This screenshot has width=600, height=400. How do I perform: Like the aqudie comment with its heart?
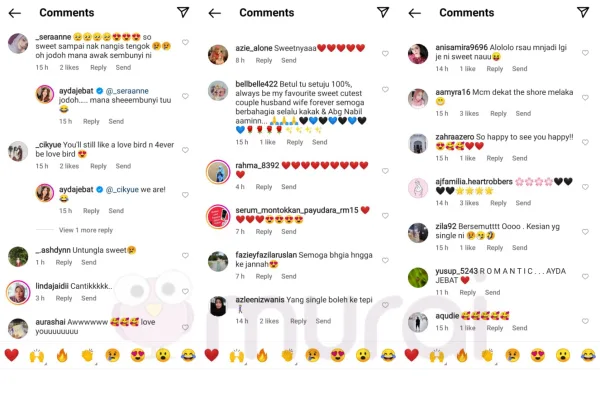[x=585, y=321]
